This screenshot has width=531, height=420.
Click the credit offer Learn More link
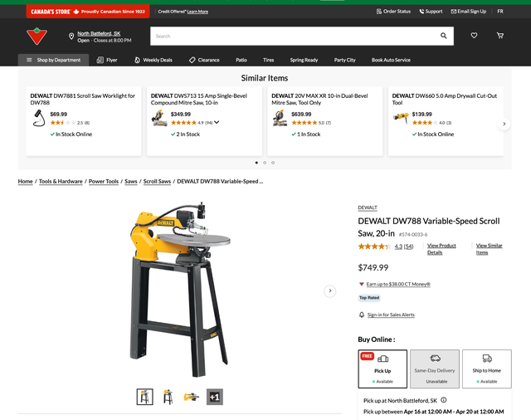[197, 12]
